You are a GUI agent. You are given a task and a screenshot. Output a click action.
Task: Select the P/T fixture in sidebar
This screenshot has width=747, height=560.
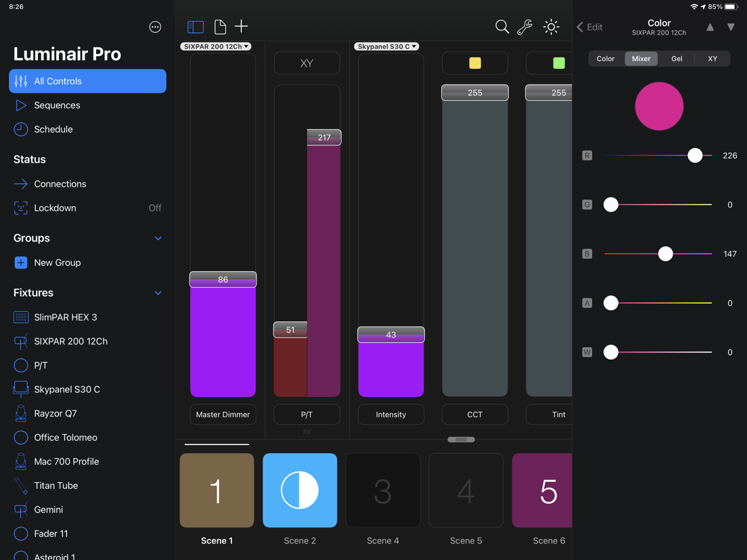88,365
